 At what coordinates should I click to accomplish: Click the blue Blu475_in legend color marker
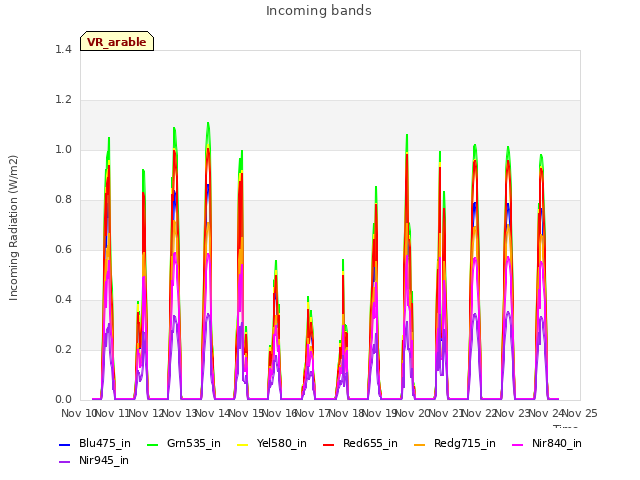pos(64,444)
